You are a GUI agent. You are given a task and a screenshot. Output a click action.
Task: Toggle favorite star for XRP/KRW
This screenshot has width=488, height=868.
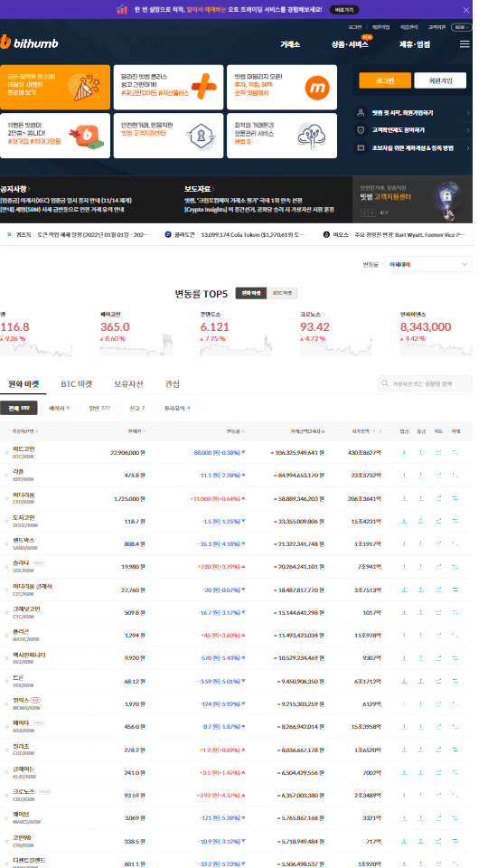(x=6, y=475)
